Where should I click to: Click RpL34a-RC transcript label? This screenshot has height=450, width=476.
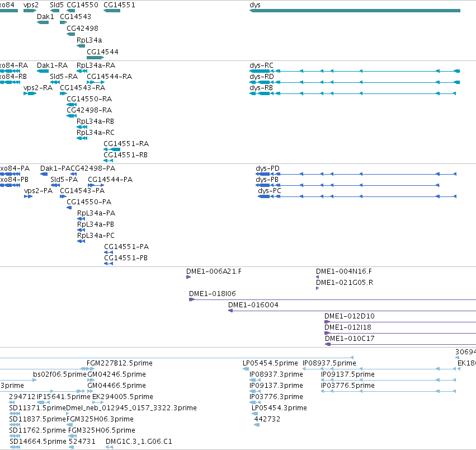click(x=96, y=133)
